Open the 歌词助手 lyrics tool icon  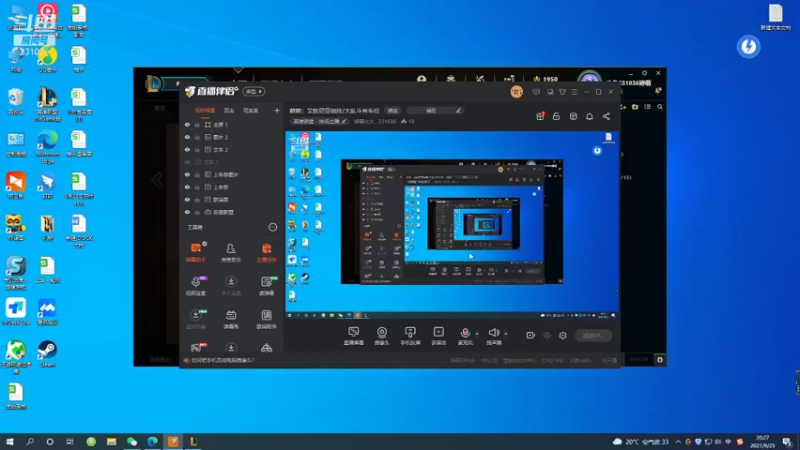(266, 319)
